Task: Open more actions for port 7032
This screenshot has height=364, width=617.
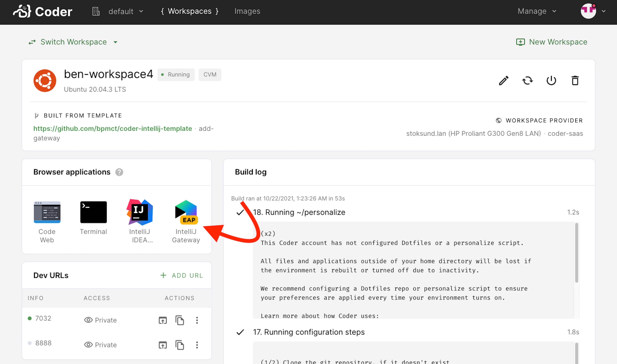Action: coord(197,320)
